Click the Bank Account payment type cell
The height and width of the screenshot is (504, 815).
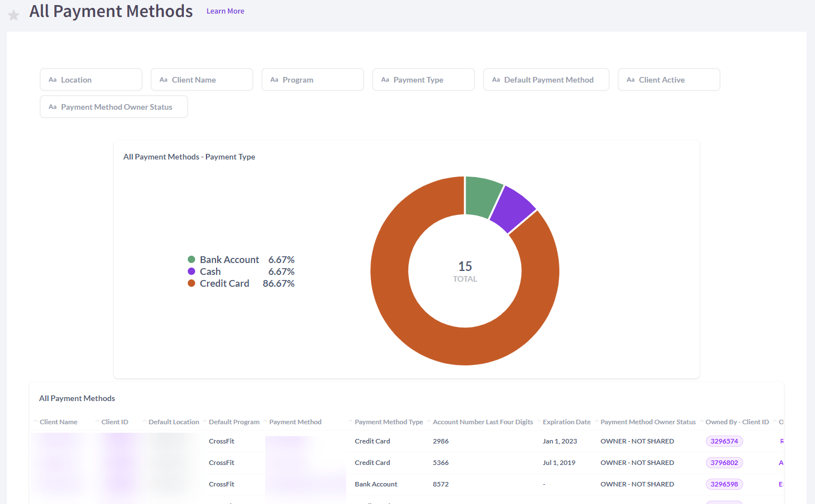(x=376, y=484)
